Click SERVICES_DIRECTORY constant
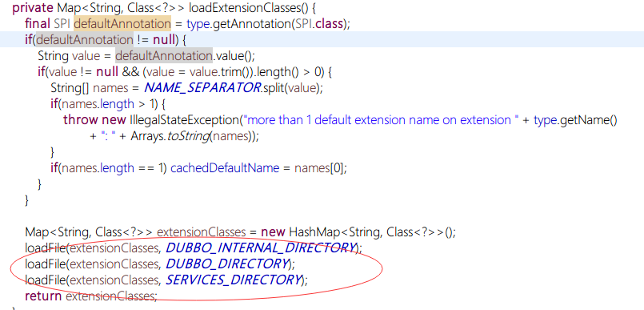This screenshot has height=310, width=644. 234,280
